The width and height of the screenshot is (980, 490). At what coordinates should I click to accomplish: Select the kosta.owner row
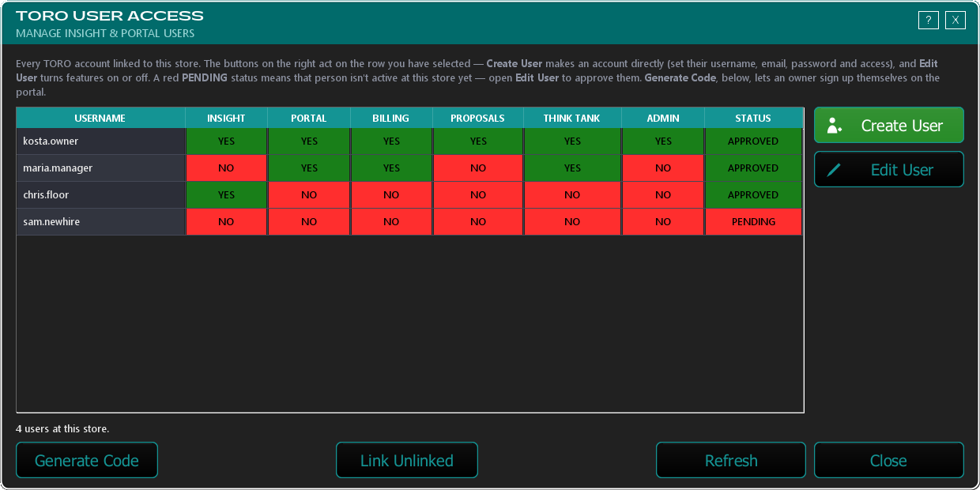click(409, 141)
